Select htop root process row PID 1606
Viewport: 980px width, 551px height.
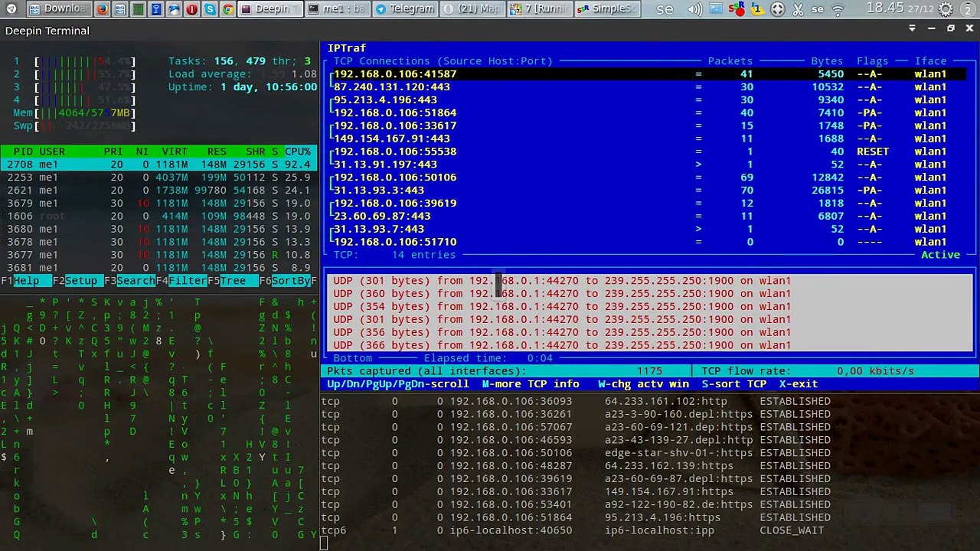tap(159, 217)
